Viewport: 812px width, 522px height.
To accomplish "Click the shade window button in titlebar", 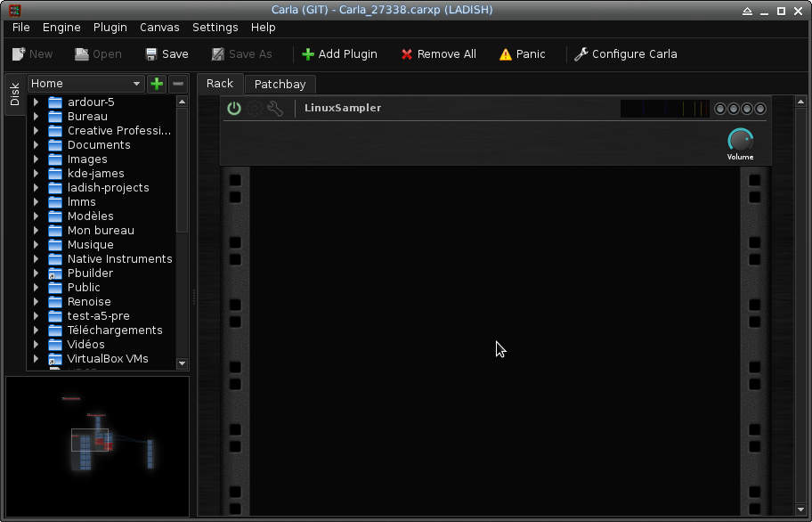I will 747,11.
